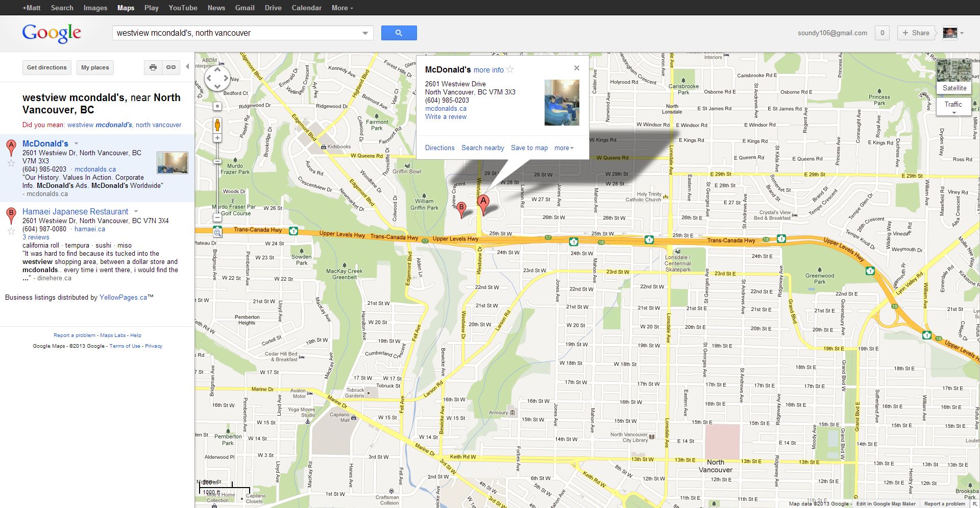Screen dimensions: 980x508
Task: Click 'Maps Labs' footer link
Action: point(113,335)
